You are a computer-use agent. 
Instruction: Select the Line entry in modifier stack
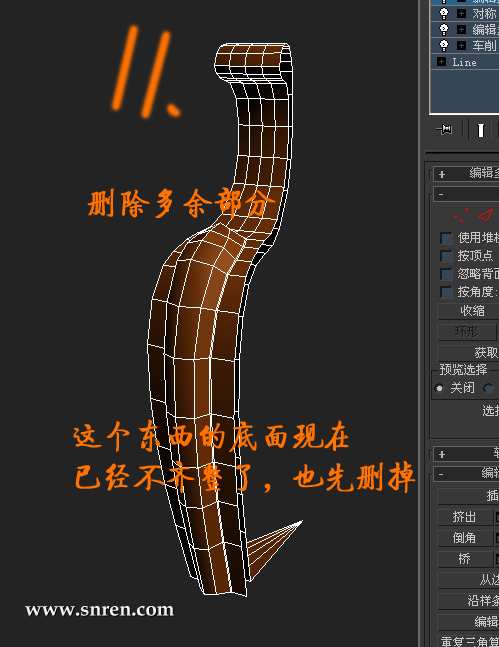tap(465, 62)
